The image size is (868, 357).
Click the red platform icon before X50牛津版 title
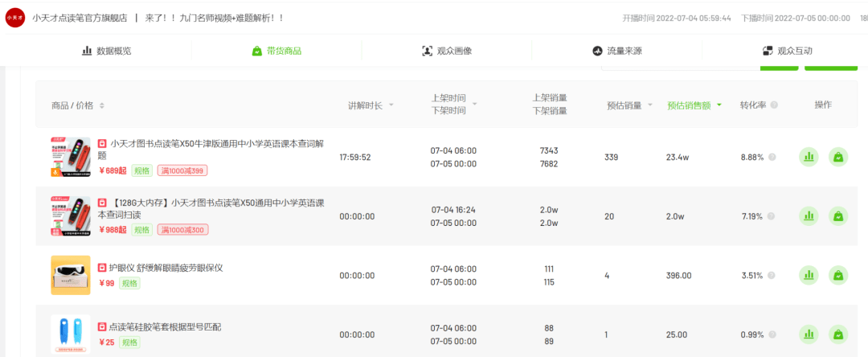click(x=102, y=143)
